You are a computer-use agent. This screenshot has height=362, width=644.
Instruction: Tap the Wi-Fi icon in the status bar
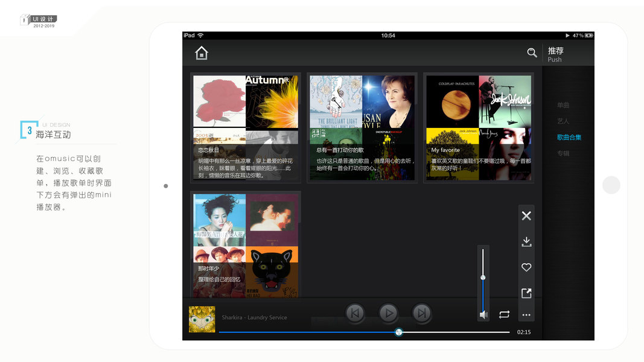point(200,36)
